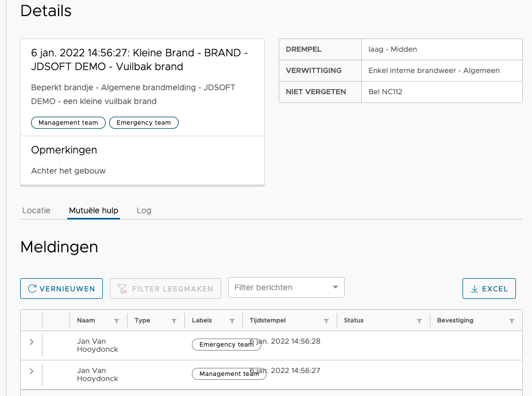The width and height of the screenshot is (532, 396).
Task: Click the Status column filter icon
Action: click(x=419, y=321)
